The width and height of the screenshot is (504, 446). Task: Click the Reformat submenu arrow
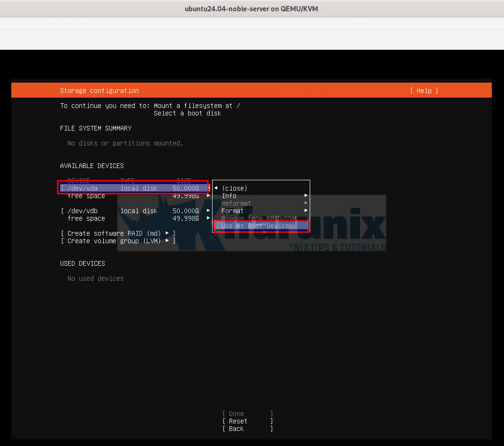click(306, 203)
